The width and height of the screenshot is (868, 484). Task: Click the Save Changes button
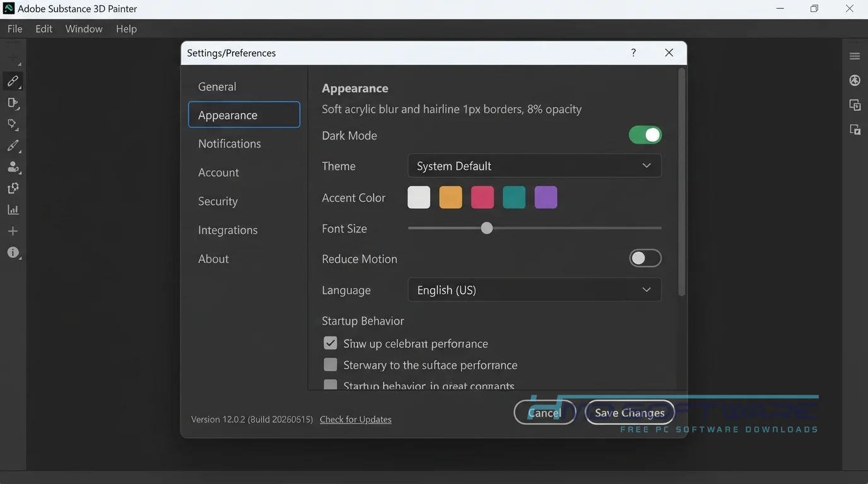[630, 413]
